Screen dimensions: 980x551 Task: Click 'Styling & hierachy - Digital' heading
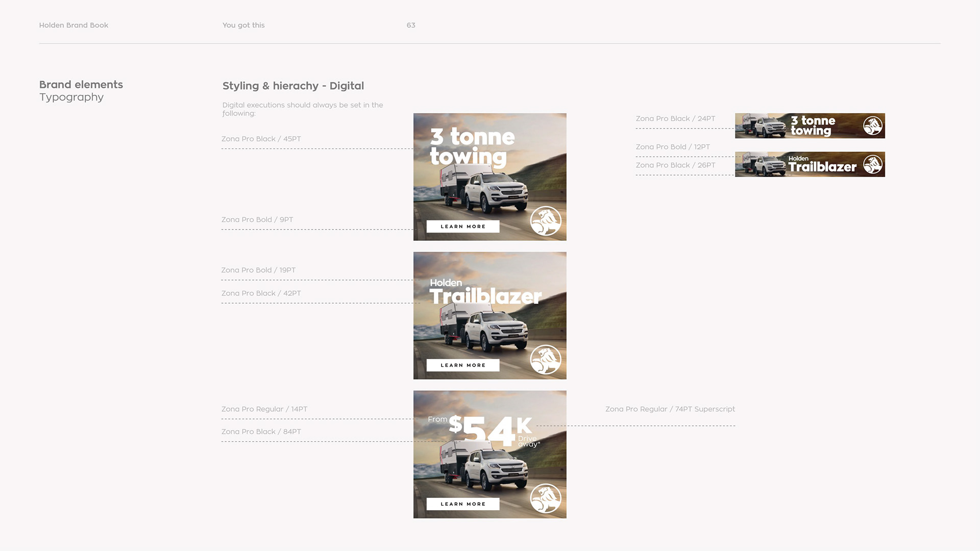(x=293, y=86)
